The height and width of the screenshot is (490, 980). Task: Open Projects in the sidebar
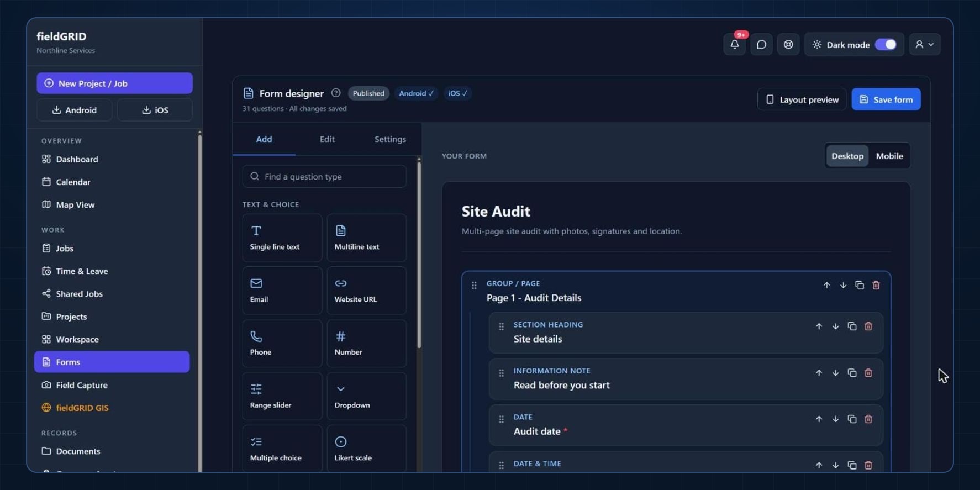pos(112,317)
